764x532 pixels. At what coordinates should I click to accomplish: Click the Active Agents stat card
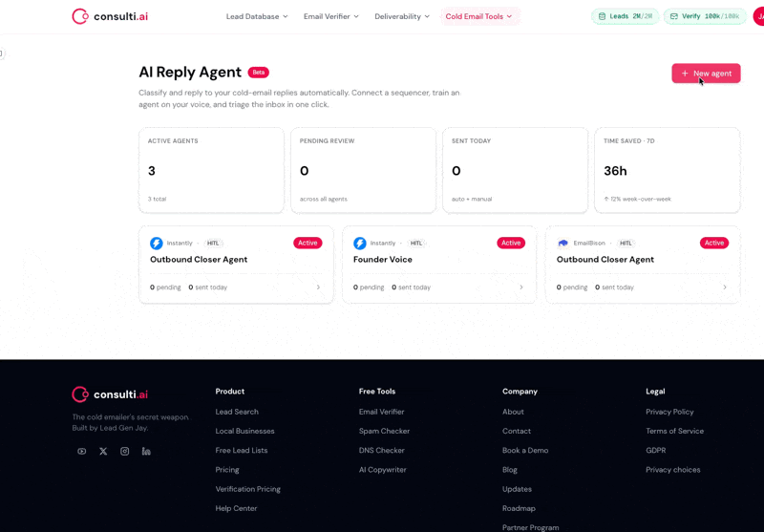coord(211,170)
